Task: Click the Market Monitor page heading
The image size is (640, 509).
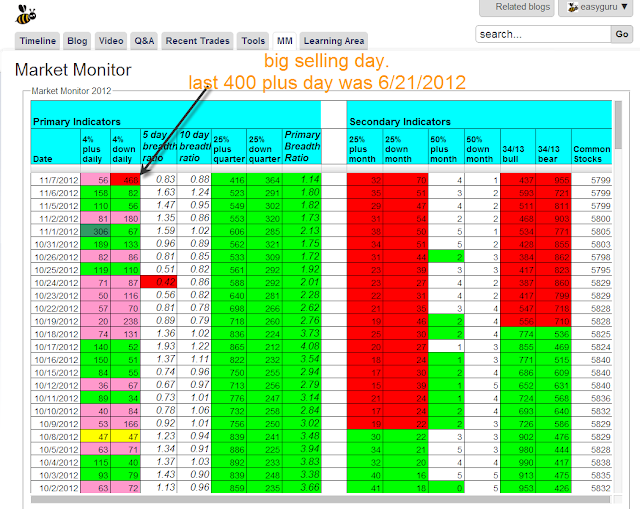Action: pyautogui.click(x=73, y=70)
